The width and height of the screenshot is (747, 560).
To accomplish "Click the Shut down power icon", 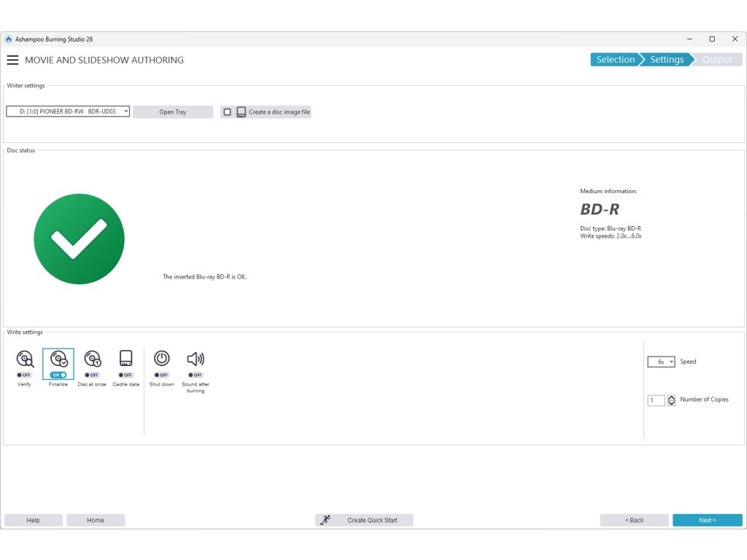I will coord(162,358).
